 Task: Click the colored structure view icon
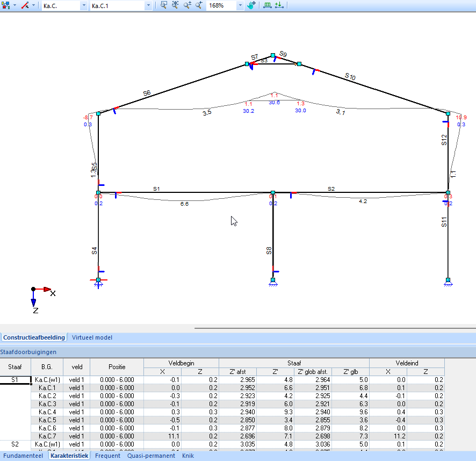click(6, 5)
